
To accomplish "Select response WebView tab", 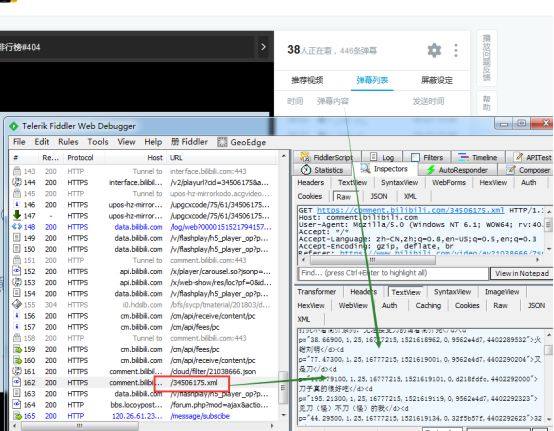I will pyautogui.click(x=353, y=306).
